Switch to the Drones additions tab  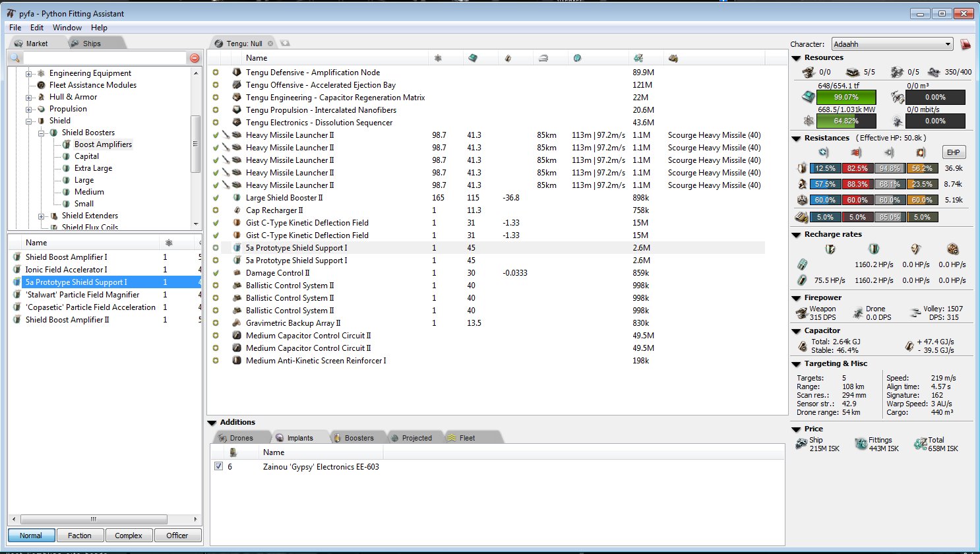pos(241,438)
